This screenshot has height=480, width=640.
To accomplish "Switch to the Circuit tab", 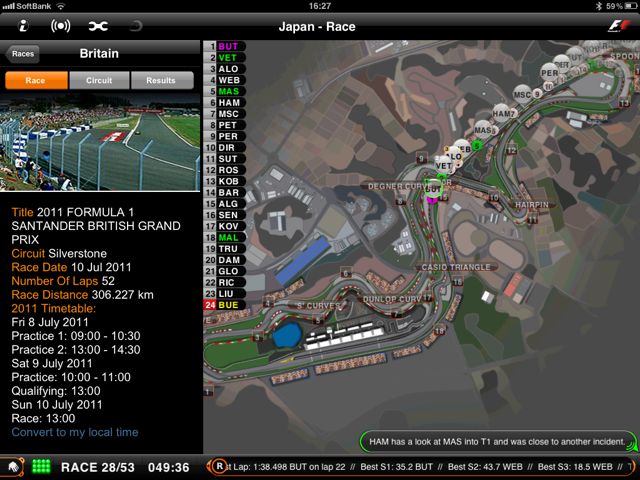I will coord(99,80).
